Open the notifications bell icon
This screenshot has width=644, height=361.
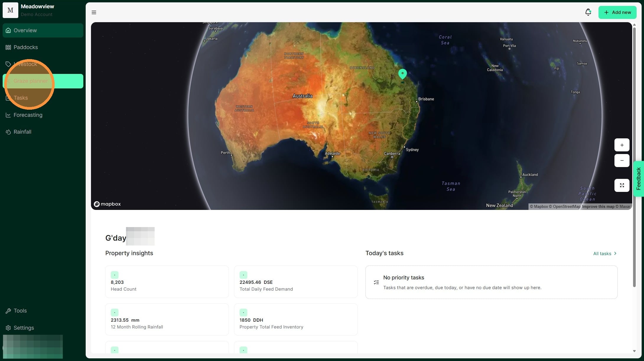tap(588, 12)
